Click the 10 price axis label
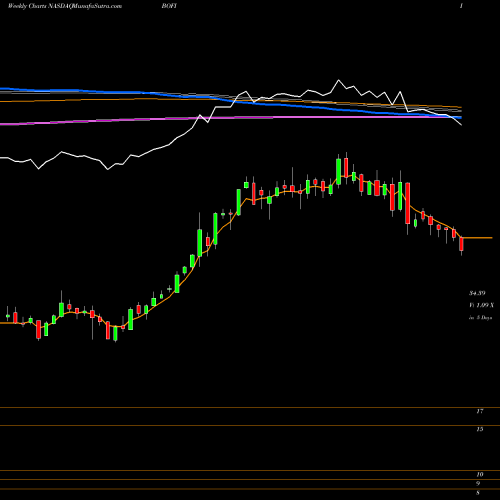The height and width of the screenshot is (500, 500). point(480,474)
